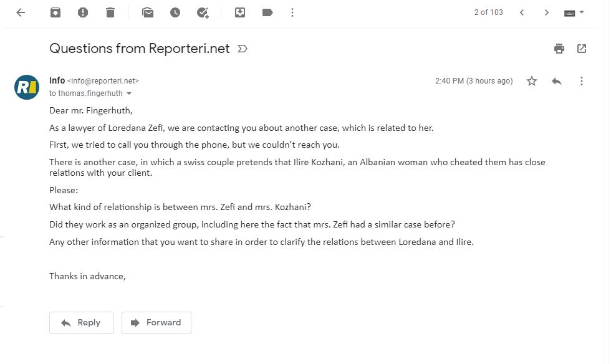Toggle the star on this message
This screenshot has width=611, height=364.
531,81
